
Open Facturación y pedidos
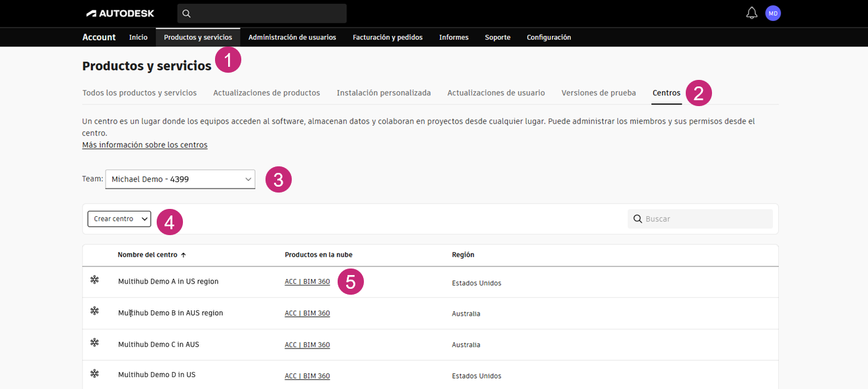click(x=387, y=37)
